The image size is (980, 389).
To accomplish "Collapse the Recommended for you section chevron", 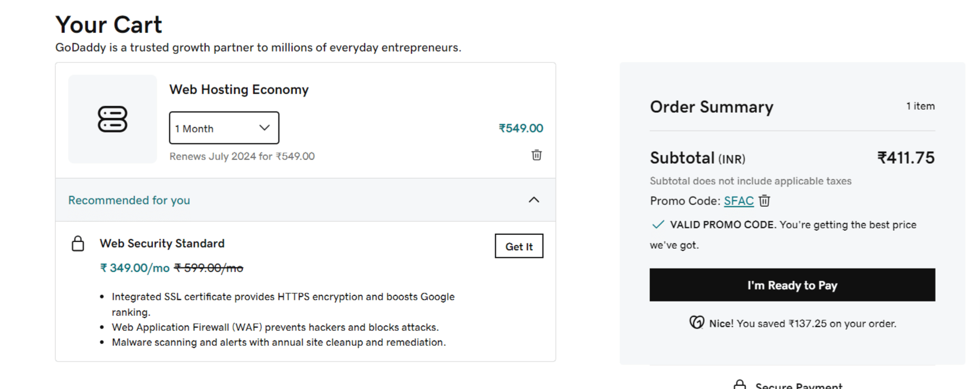I will [x=534, y=200].
